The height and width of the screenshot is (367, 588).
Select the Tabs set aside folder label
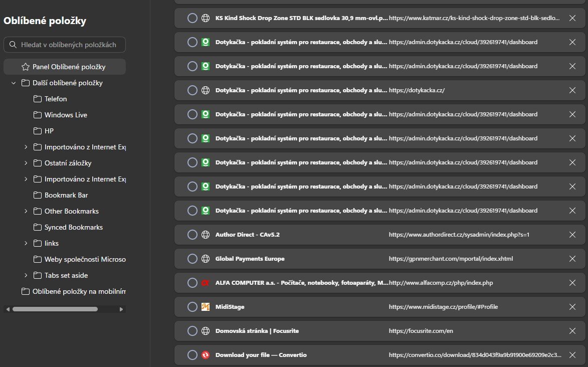pos(66,275)
